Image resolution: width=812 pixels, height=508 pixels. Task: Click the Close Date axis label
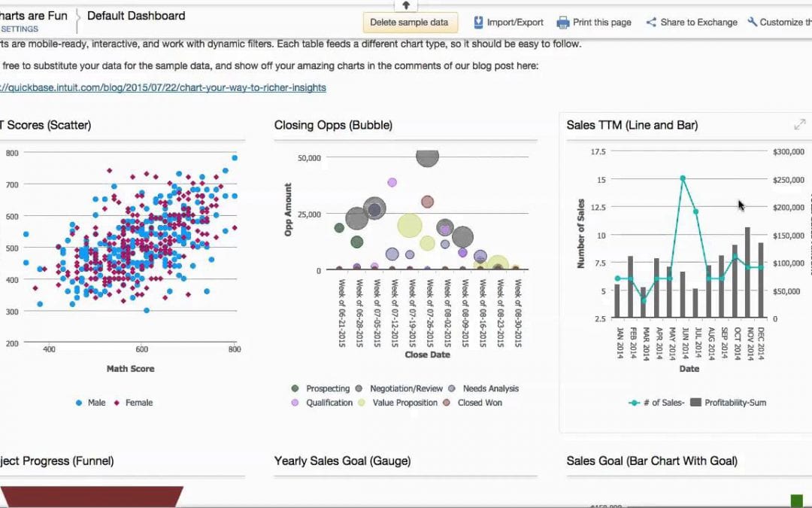tap(427, 354)
